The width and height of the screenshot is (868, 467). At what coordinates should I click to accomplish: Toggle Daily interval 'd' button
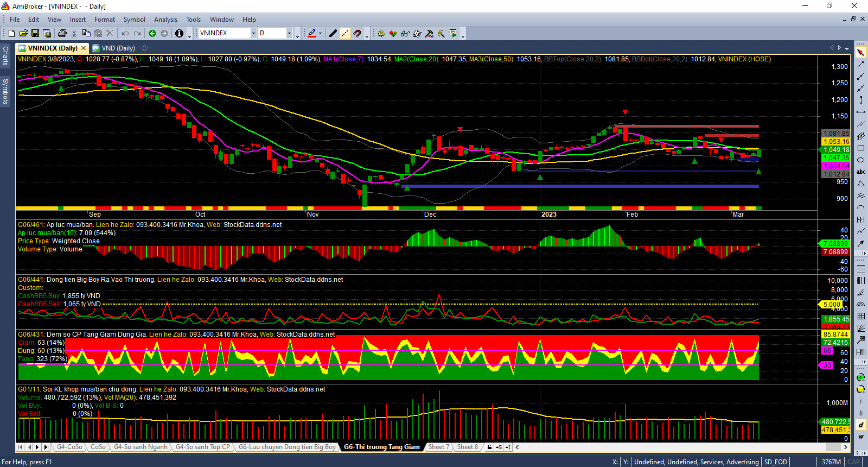[x=861, y=425]
